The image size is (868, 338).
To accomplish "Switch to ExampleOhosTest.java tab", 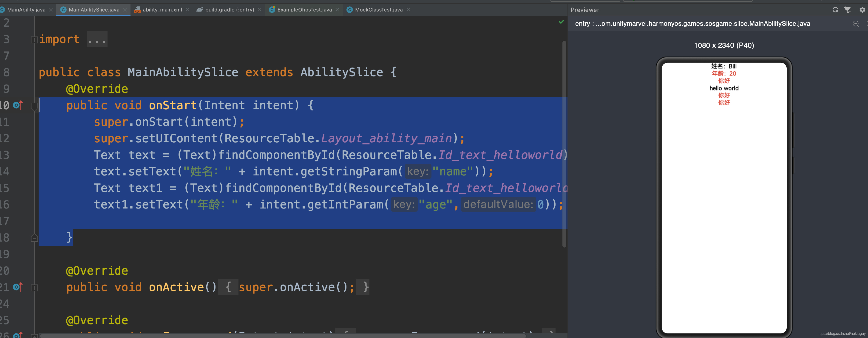I will 304,10.
